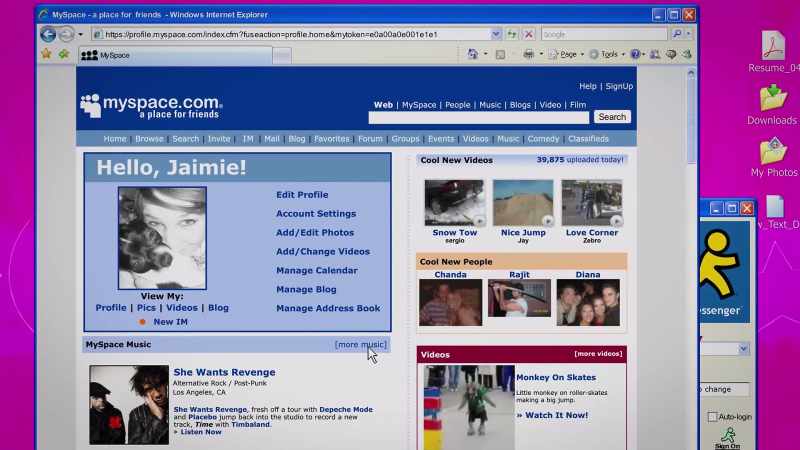Expand the screen name dropdown in AIM window
Screen dimensions: 800x450
[x=743, y=349]
